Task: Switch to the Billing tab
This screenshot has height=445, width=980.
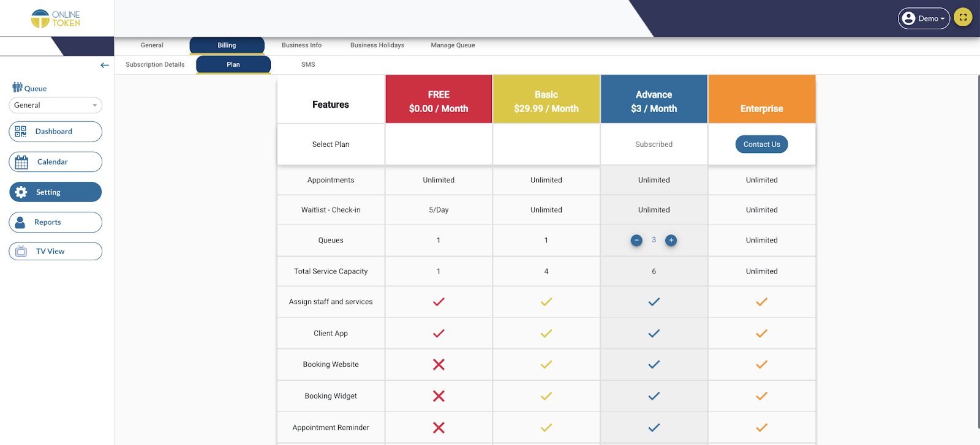Action: 227,45
